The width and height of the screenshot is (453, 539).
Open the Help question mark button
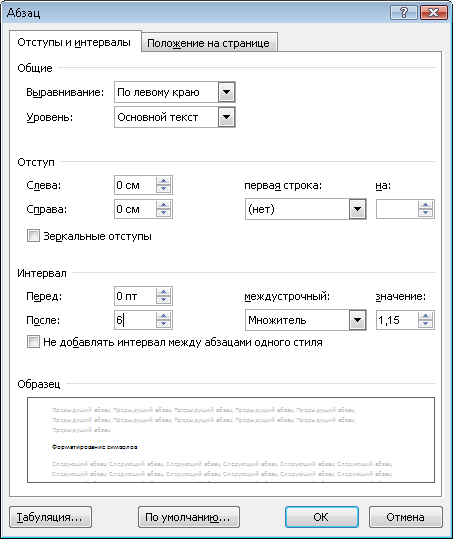[x=404, y=13]
